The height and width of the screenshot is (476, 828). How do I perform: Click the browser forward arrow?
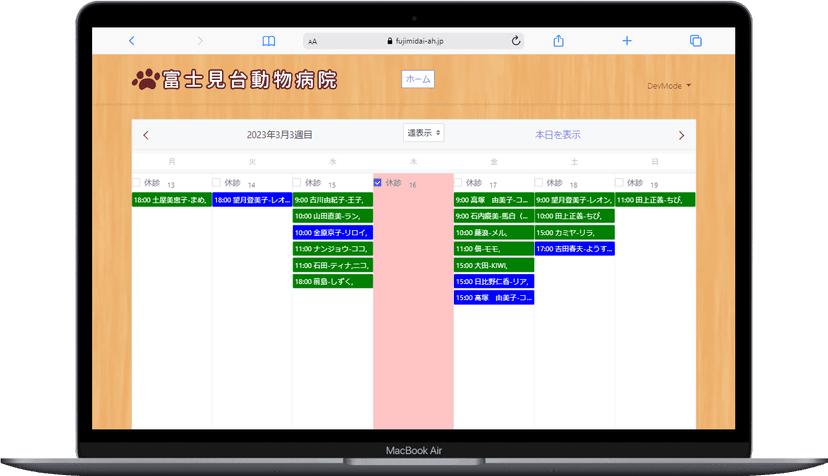click(x=200, y=41)
